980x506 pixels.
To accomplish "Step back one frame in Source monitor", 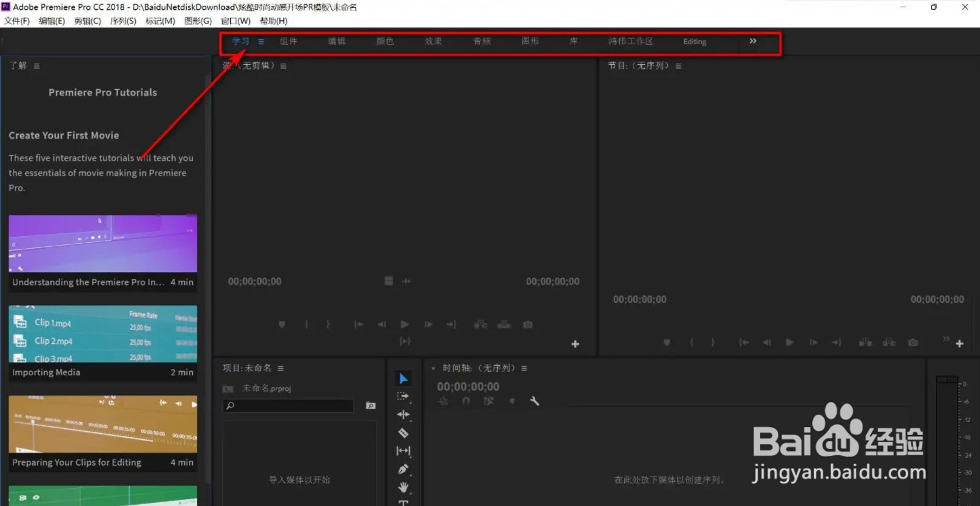I will click(382, 324).
